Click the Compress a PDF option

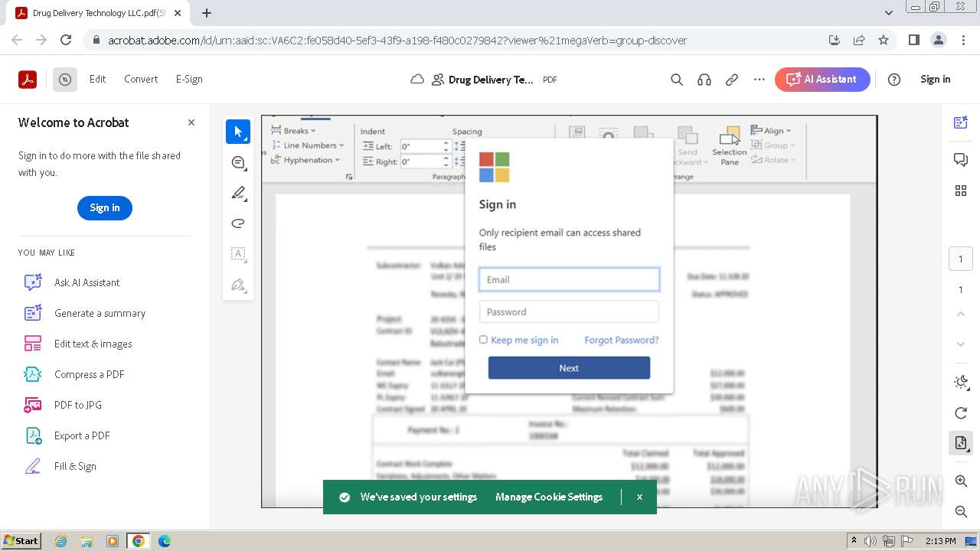[x=89, y=374]
